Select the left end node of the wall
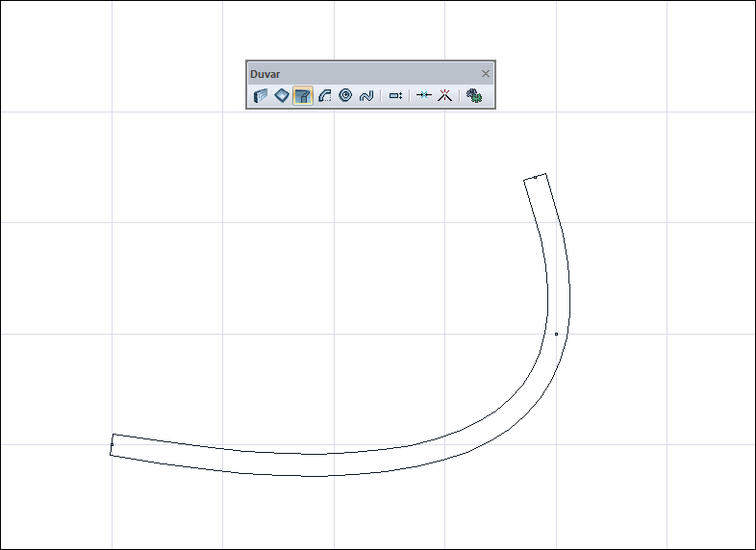Viewport: 756px width, 550px height. point(112,445)
